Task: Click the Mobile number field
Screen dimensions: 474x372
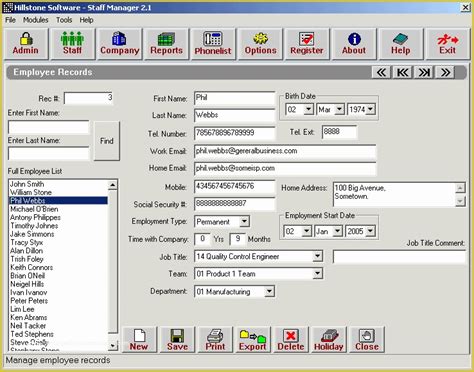Action: pyautogui.click(x=235, y=186)
